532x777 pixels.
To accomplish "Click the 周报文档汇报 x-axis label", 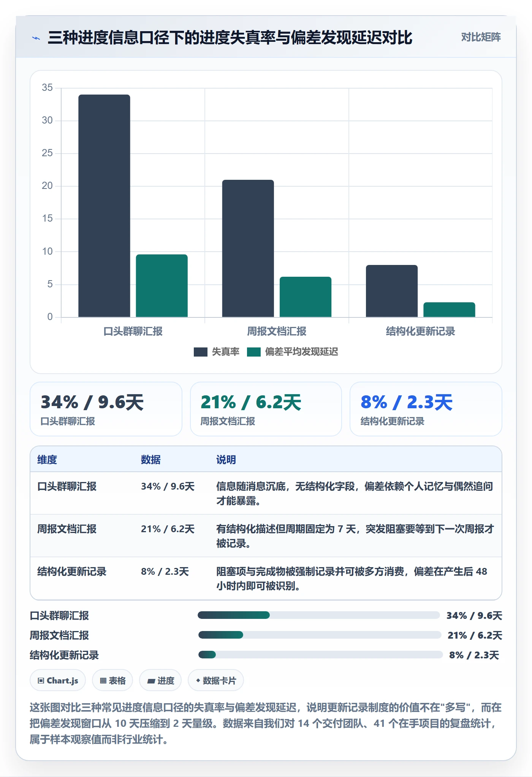I will [x=277, y=331].
